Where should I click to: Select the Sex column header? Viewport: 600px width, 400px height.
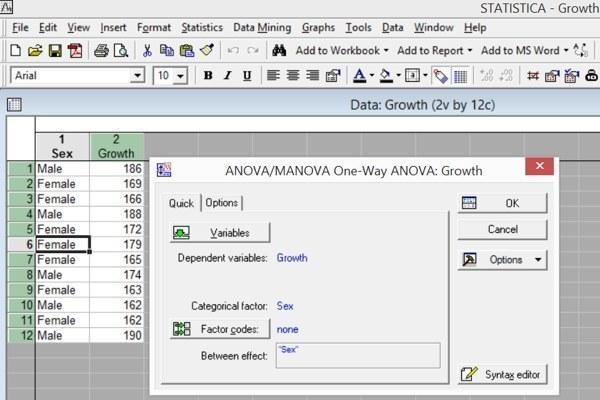[x=62, y=147]
